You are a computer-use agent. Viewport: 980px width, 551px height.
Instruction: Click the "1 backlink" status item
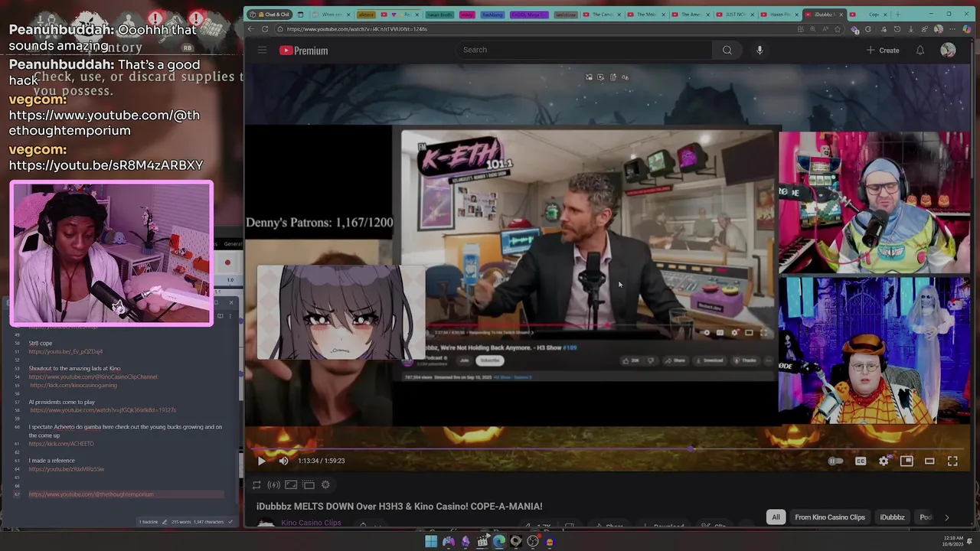(149, 522)
